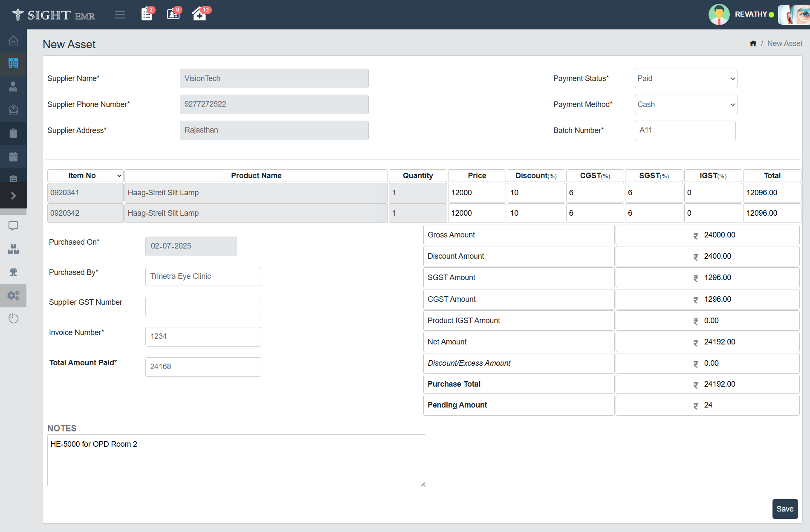Screen dimensions: 810x532
Task: Open the building icon in the sidebar
Action: pos(13,64)
